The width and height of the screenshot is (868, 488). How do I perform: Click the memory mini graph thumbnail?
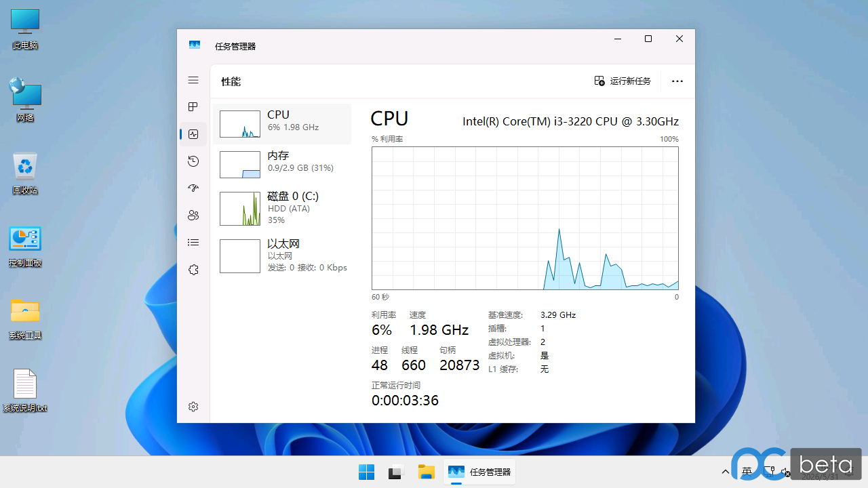240,165
